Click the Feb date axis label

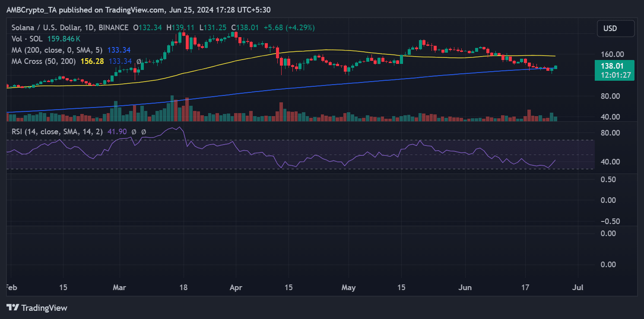[x=12, y=287]
